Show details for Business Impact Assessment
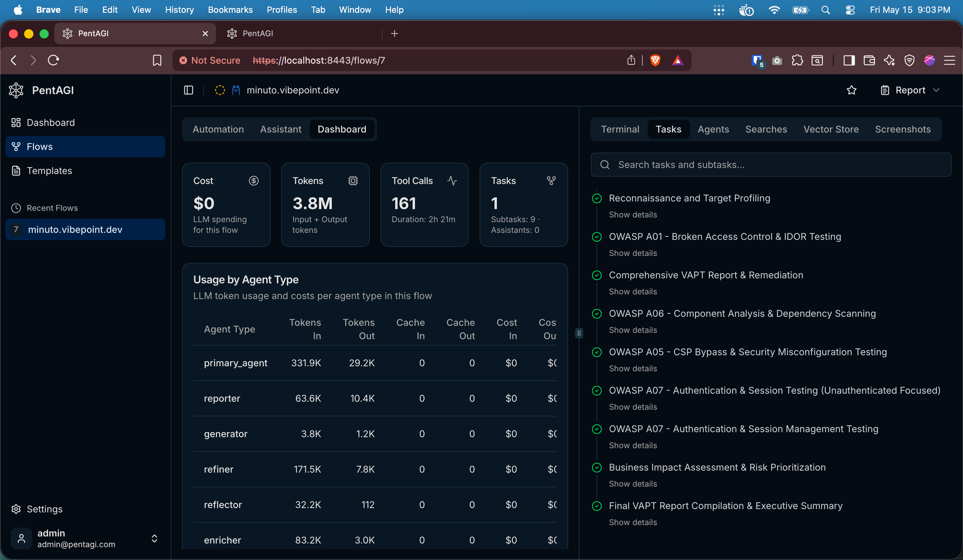Image resolution: width=963 pixels, height=560 pixels. click(633, 484)
